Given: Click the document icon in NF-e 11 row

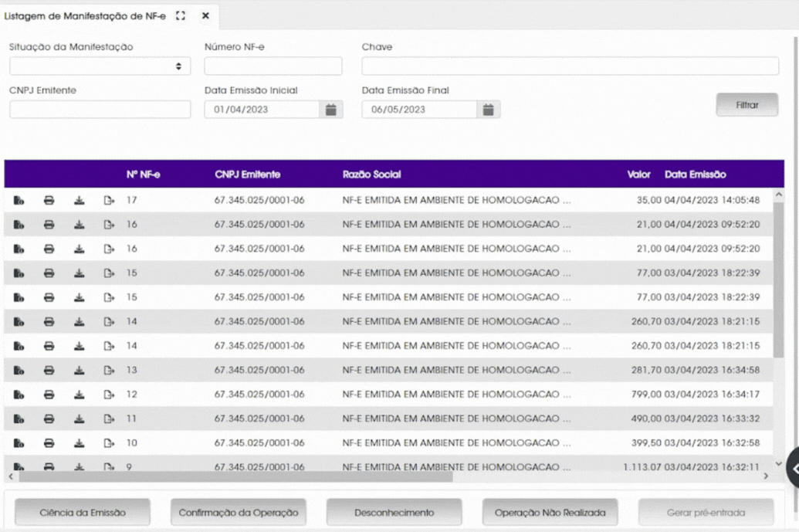Looking at the screenshot, I should click(x=19, y=418).
